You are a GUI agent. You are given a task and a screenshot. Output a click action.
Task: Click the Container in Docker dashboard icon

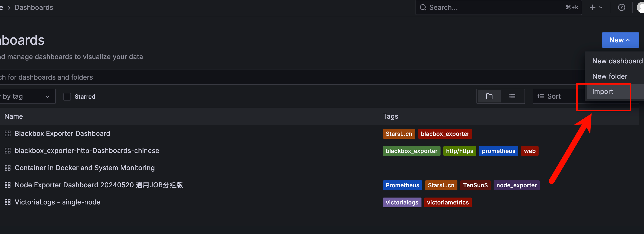[8, 168]
